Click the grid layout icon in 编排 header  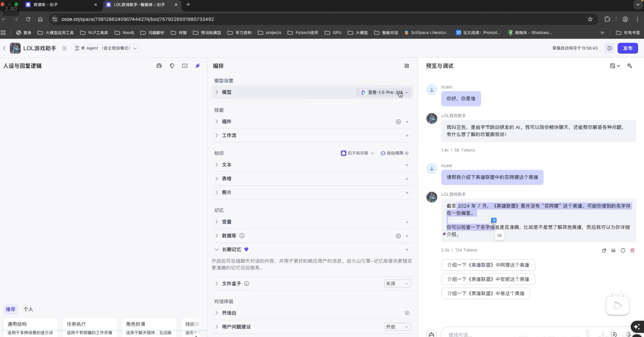[x=407, y=66]
